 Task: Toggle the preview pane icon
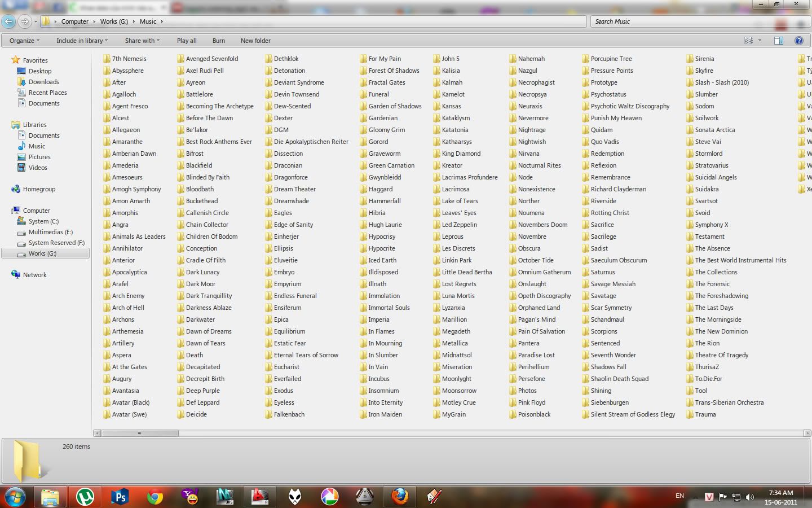click(x=778, y=41)
